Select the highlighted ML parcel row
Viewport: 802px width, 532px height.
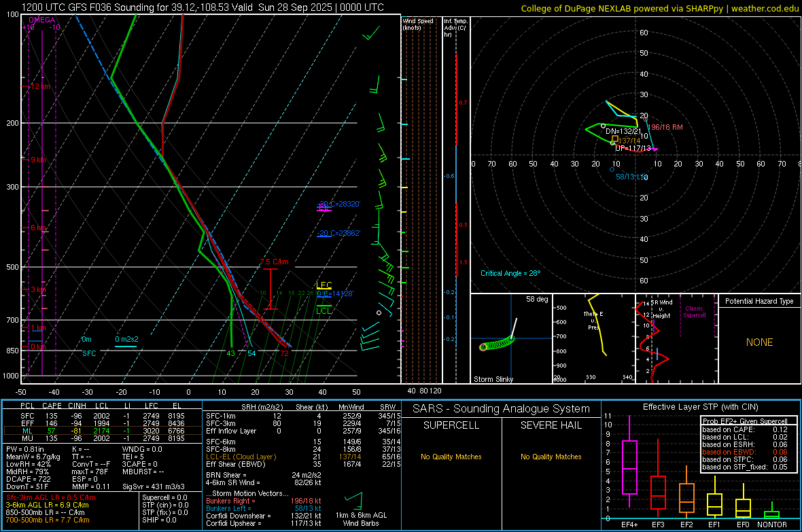coord(103,431)
